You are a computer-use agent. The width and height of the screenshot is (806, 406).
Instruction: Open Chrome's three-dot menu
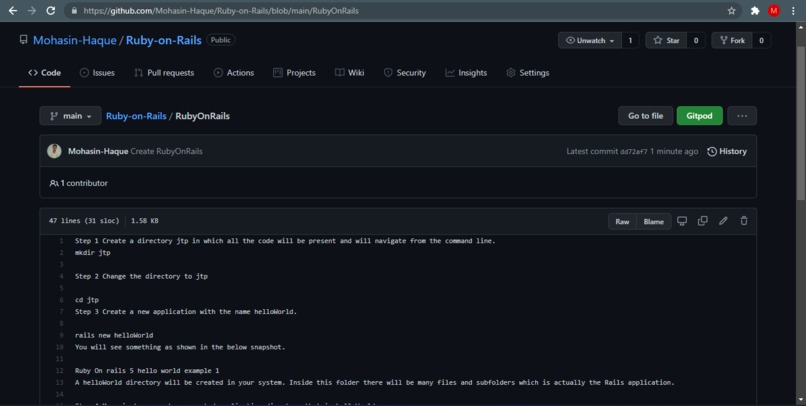tap(793, 11)
